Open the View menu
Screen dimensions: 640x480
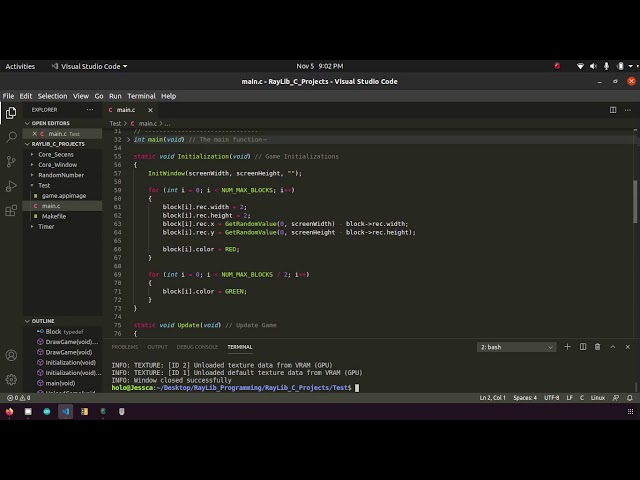click(x=81, y=96)
